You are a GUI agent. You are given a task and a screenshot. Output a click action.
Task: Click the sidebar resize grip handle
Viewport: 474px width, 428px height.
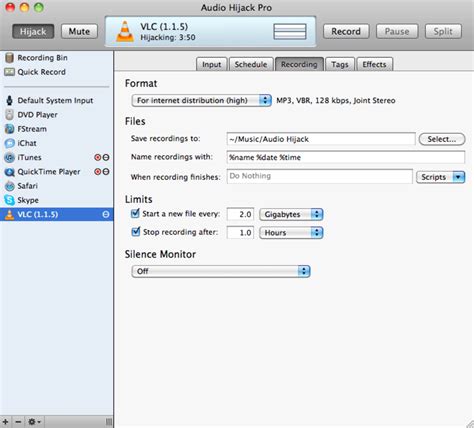pyautogui.click(x=109, y=422)
